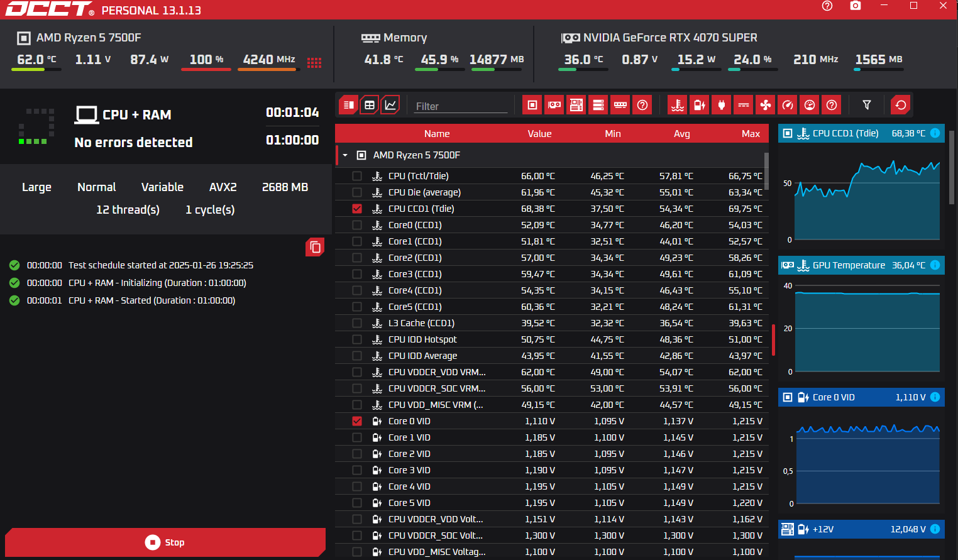Image resolution: width=958 pixels, height=560 pixels.
Task: Toggle the motherboard hardware filter icon
Action: pyautogui.click(x=576, y=105)
